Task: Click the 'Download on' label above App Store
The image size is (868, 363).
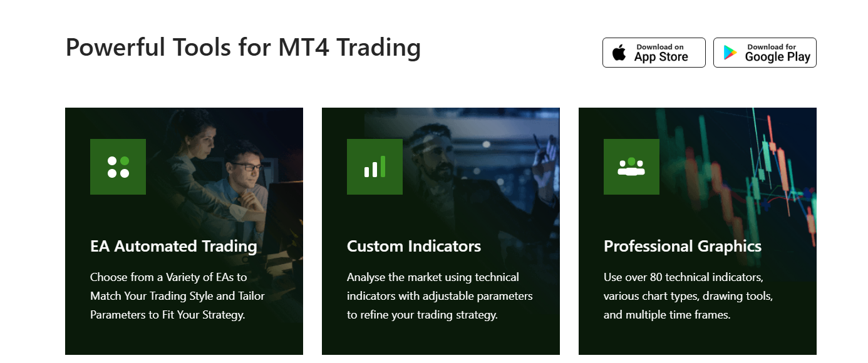Action: [660, 47]
